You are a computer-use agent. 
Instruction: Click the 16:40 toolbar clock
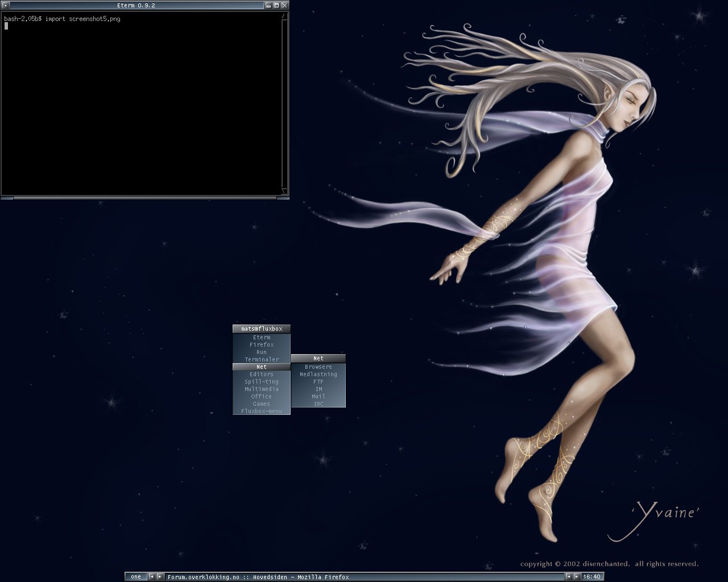point(591,577)
